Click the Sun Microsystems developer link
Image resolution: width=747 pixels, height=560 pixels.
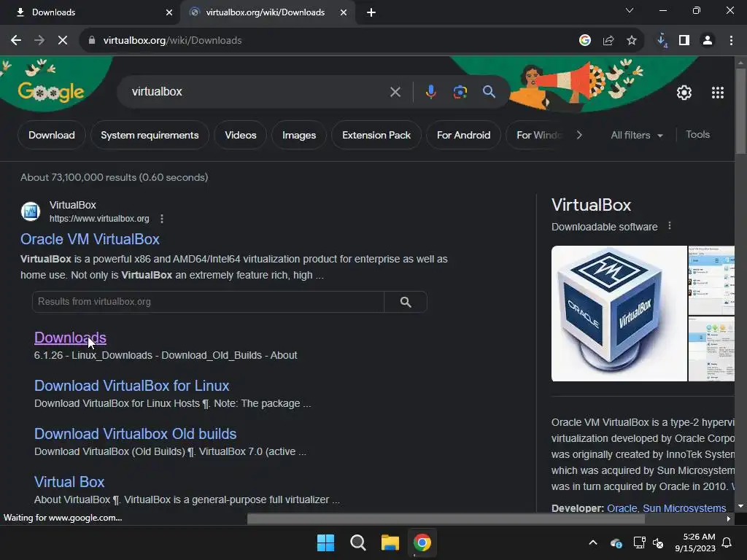[x=684, y=508]
